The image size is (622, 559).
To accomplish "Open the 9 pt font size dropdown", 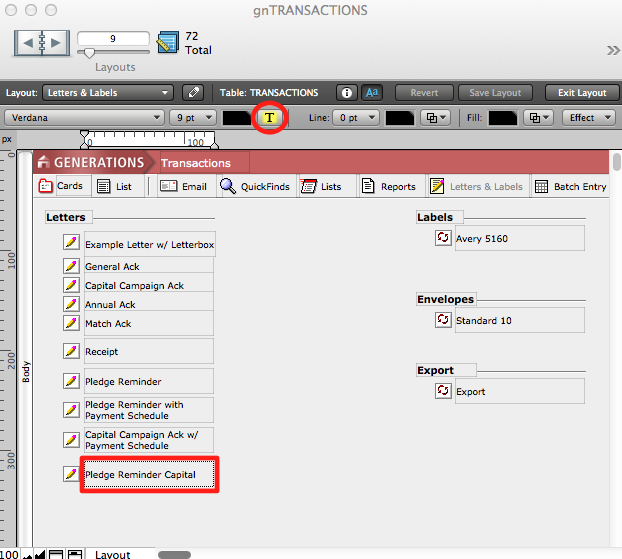I will tap(192, 117).
